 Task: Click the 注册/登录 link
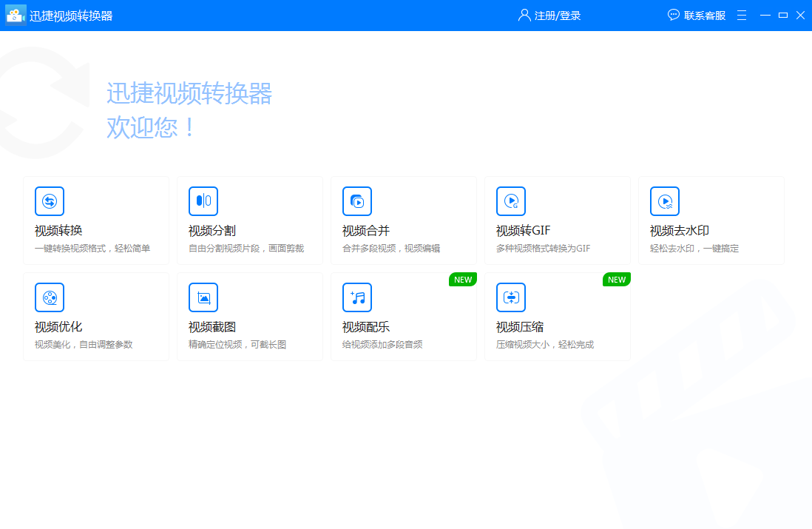pyautogui.click(x=558, y=16)
